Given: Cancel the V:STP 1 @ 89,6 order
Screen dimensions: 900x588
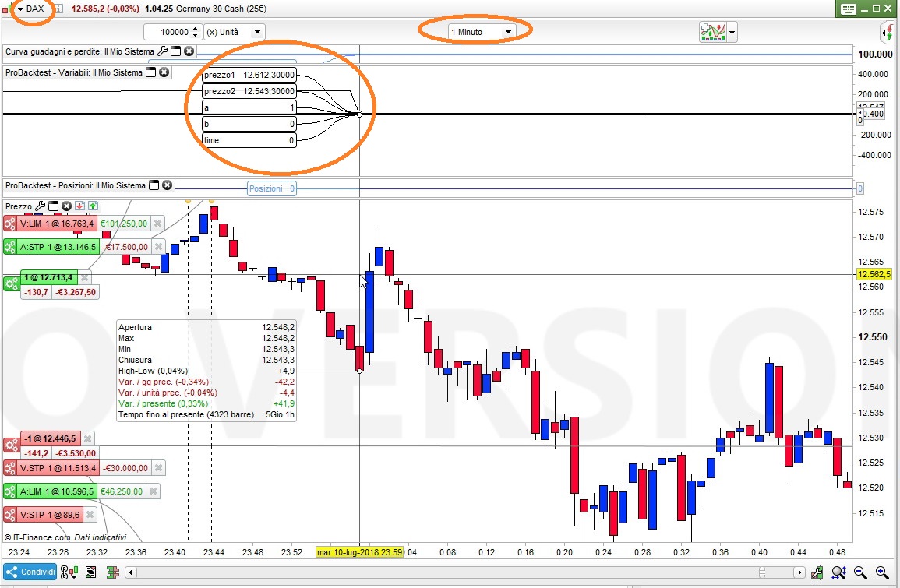Looking at the screenshot, I should pos(90,515).
